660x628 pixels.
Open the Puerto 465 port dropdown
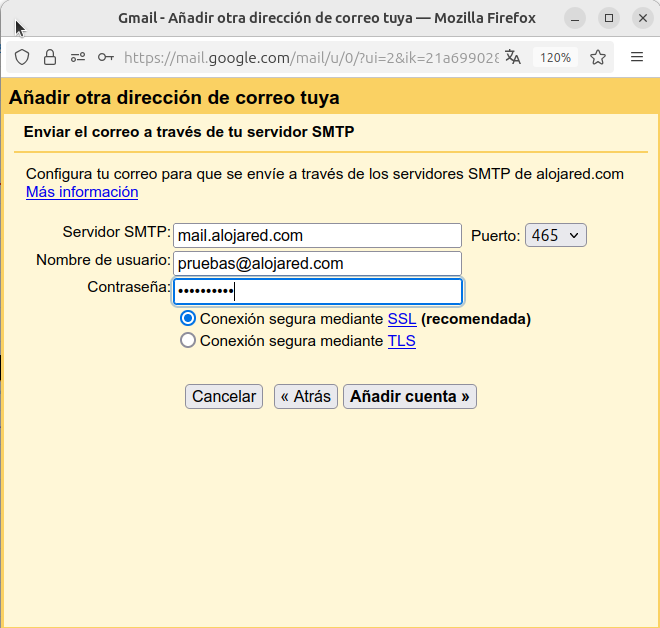point(556,235)
